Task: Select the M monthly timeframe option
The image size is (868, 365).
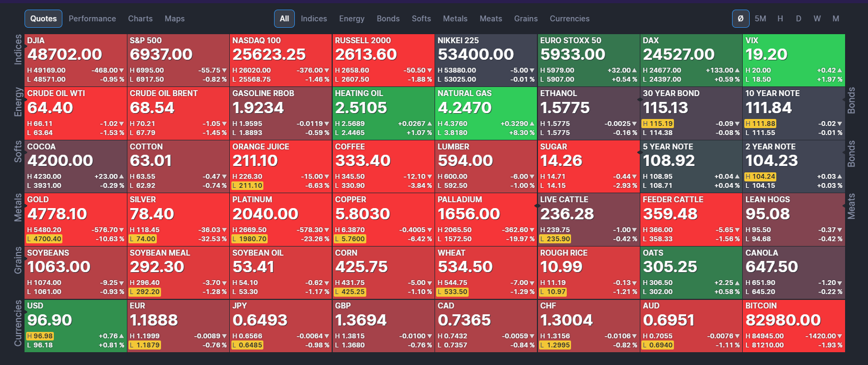Action: click(x=836, y=19)
